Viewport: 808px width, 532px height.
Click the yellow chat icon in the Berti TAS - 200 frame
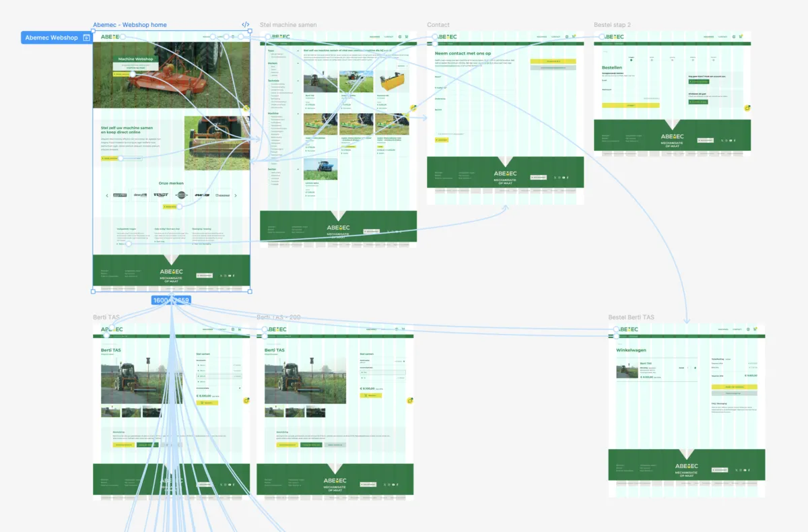pos(410,400)
